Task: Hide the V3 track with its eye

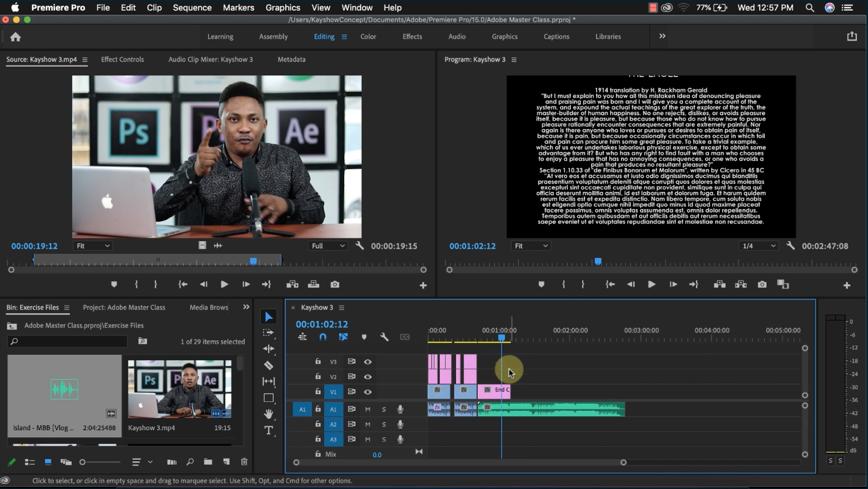Action: (x=367, y=361)
